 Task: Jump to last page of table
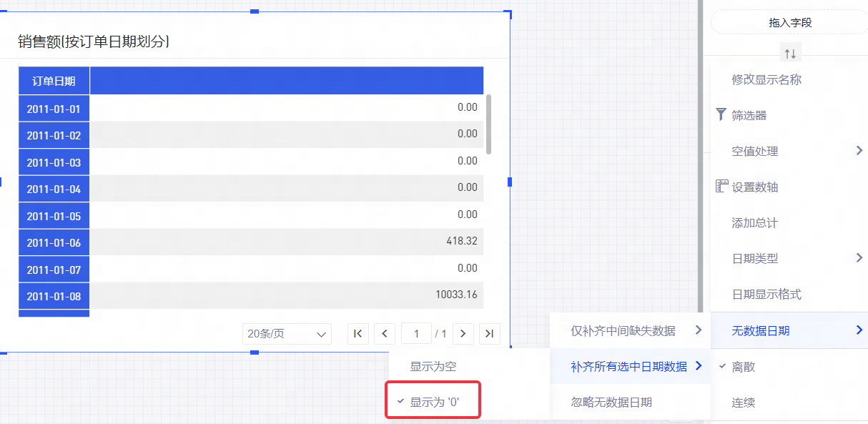click(x=490, y=333)
